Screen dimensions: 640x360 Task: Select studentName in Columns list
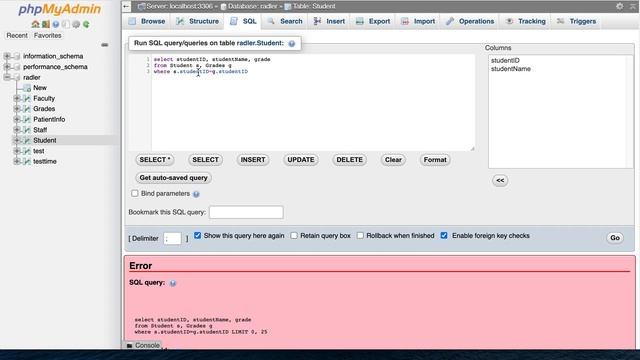[511, 69]
